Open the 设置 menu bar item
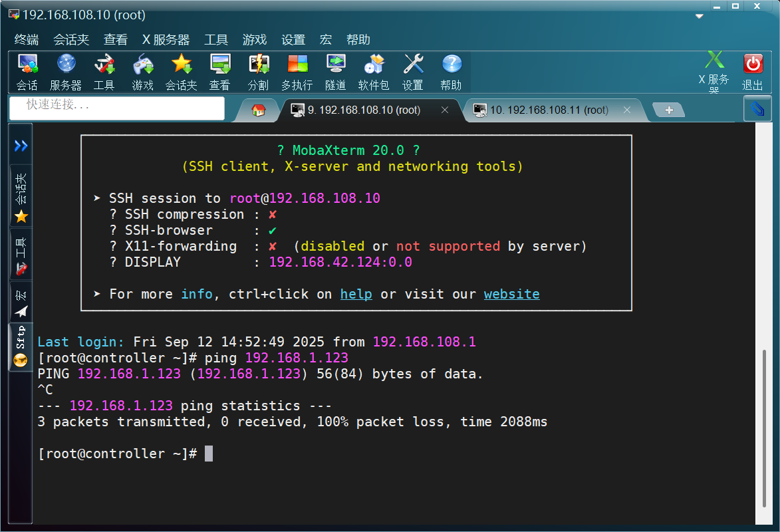780x532 pixels. pos(293,40)
